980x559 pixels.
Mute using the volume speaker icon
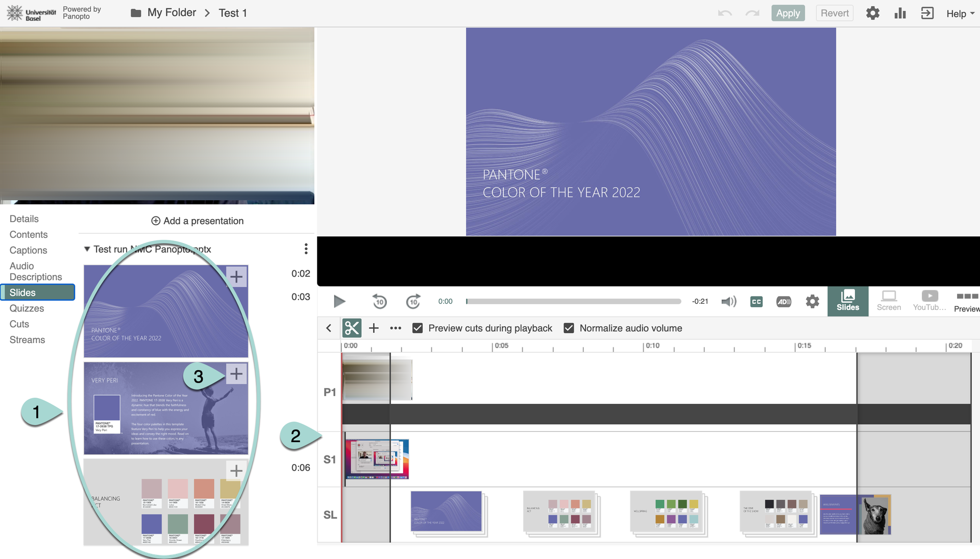pyautogui.click(x=728, y=302)
